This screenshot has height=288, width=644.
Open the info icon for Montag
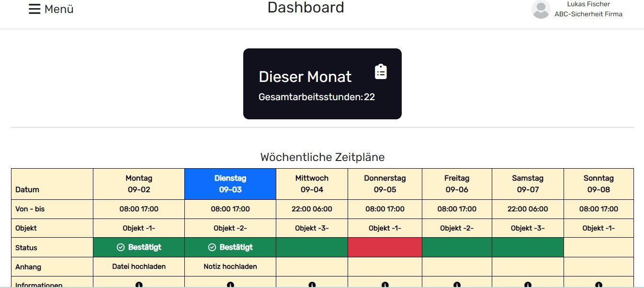click(139, 285)
